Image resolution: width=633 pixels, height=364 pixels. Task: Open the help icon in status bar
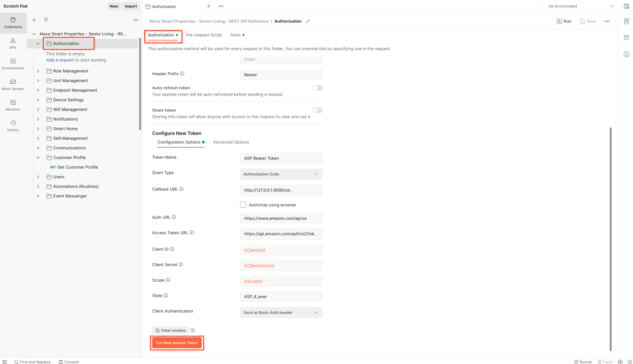tap(630, 362)
